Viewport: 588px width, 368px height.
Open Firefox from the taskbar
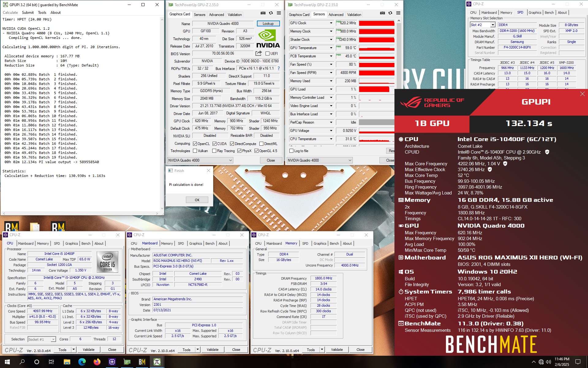pyautogui.click(x=97, y=362)
